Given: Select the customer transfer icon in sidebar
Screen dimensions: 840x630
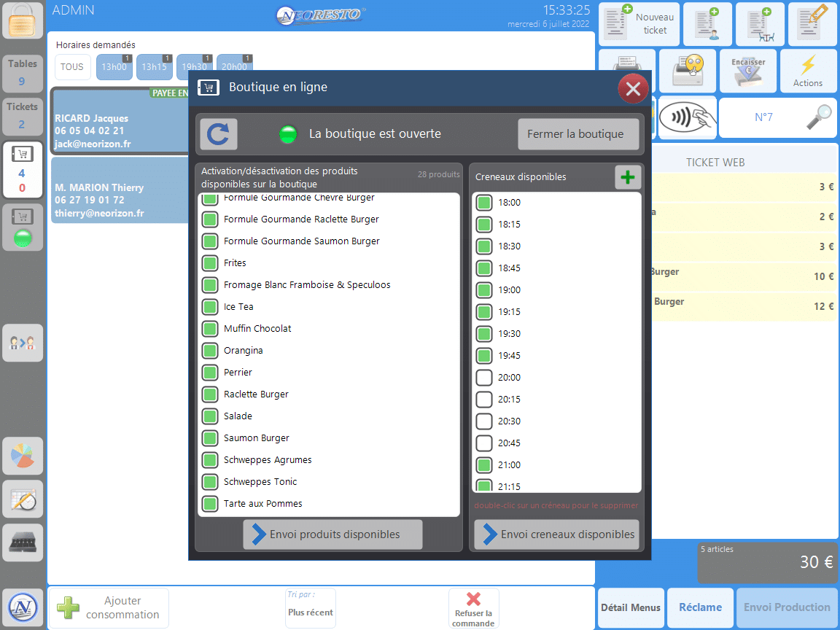Looking at the screenshot, I should pyautogui.click(x=23, y=343).
